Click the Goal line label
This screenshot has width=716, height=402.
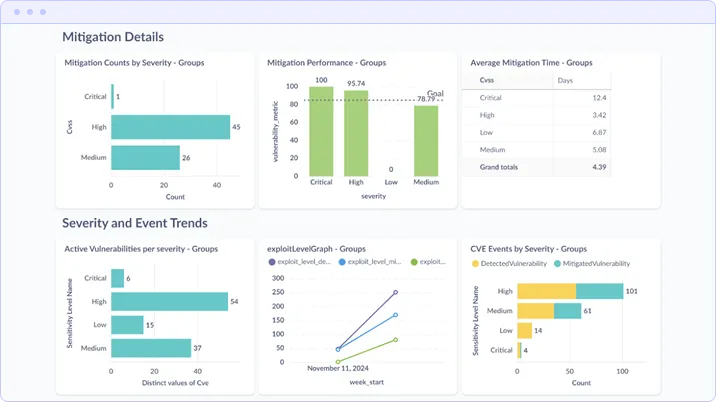435,93
